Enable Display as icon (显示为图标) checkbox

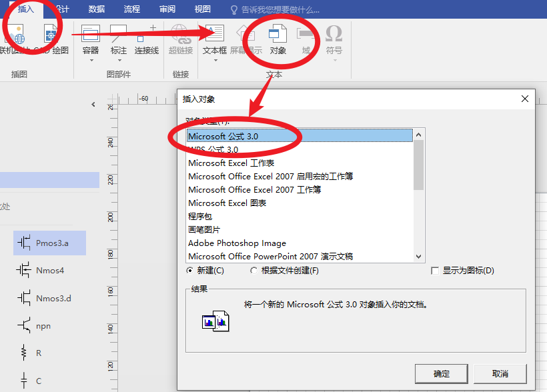click(435, 271)
